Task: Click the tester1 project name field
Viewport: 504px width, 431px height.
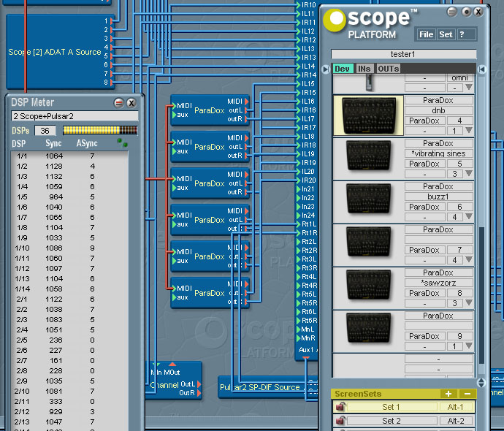Action: [403, 54]
